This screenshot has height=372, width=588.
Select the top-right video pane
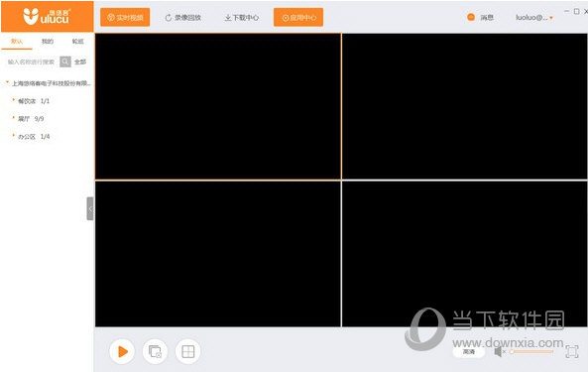(x=465, y=106)
